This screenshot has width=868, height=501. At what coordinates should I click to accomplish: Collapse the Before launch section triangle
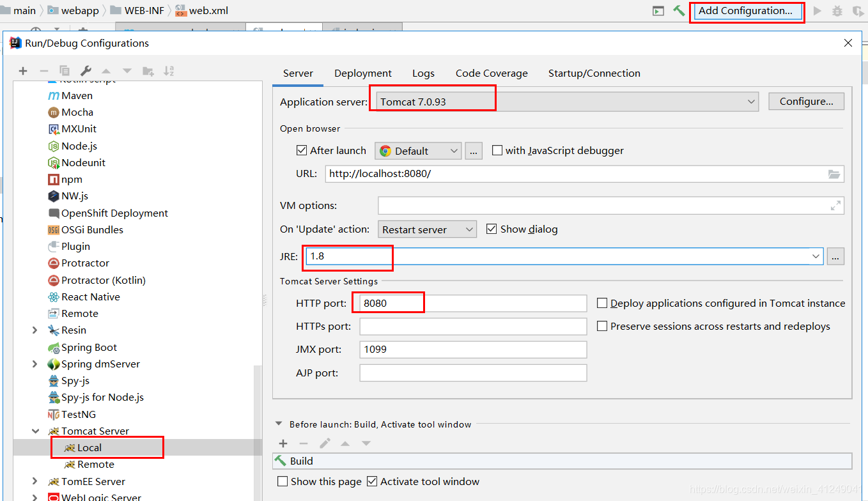pyautogui.click(x=279, y=424)
